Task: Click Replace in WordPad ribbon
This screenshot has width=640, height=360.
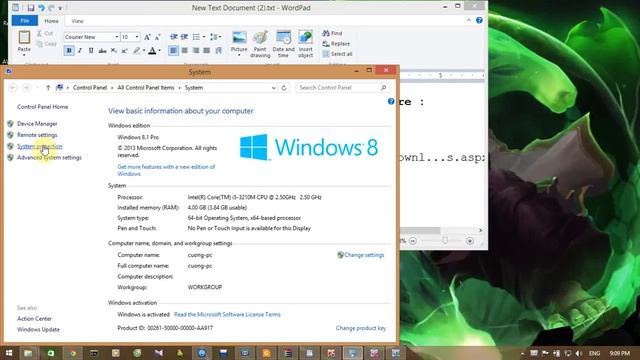Action: (x=336, y=44)
